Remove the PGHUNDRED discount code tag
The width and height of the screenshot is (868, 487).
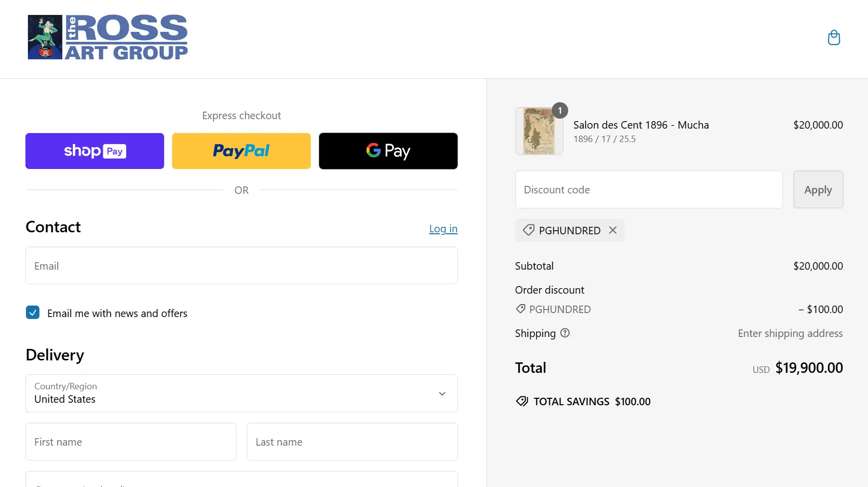613,230
